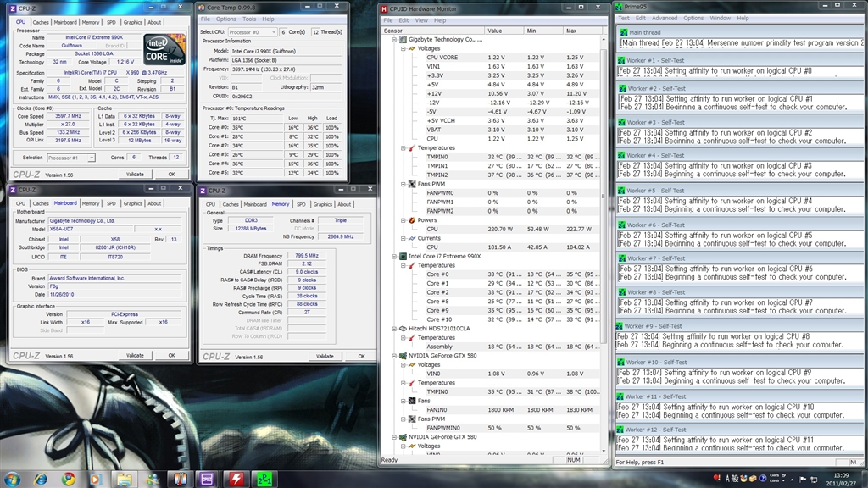Click Validate in the top CPU-Z window
Viewport: 868px width, 488px height.
[135, 175]
